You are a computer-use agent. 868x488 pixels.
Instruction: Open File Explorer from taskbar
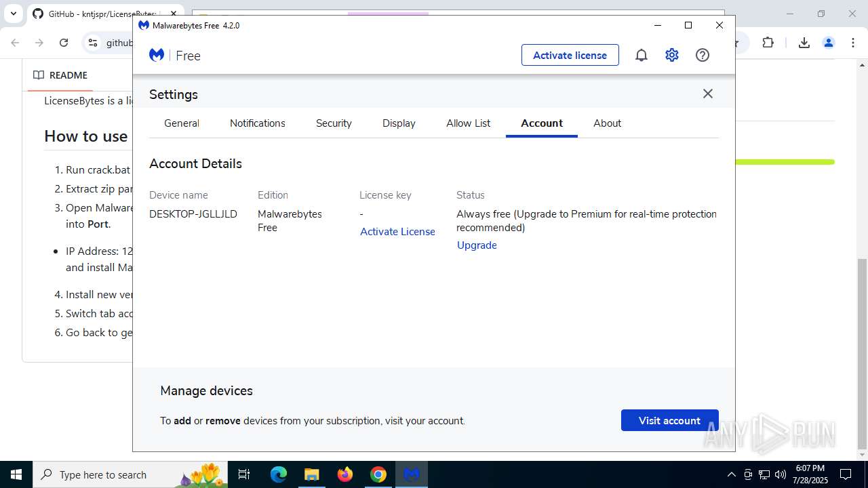coord(311,474)
